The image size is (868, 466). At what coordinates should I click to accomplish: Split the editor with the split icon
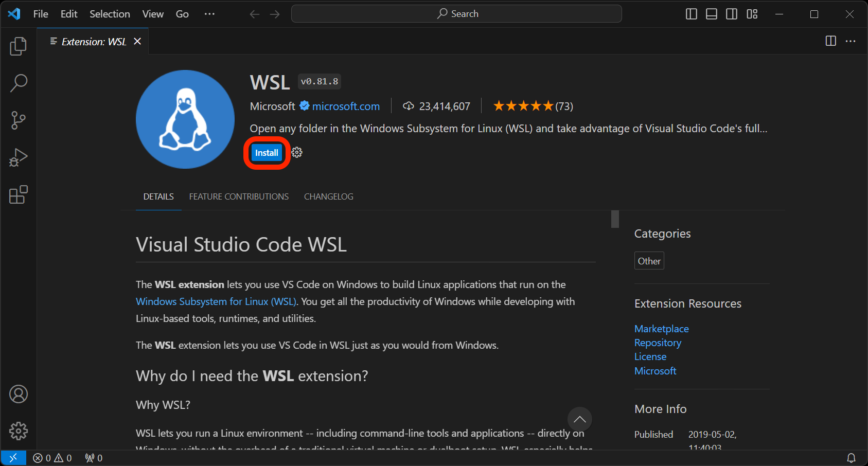(830, 41)
